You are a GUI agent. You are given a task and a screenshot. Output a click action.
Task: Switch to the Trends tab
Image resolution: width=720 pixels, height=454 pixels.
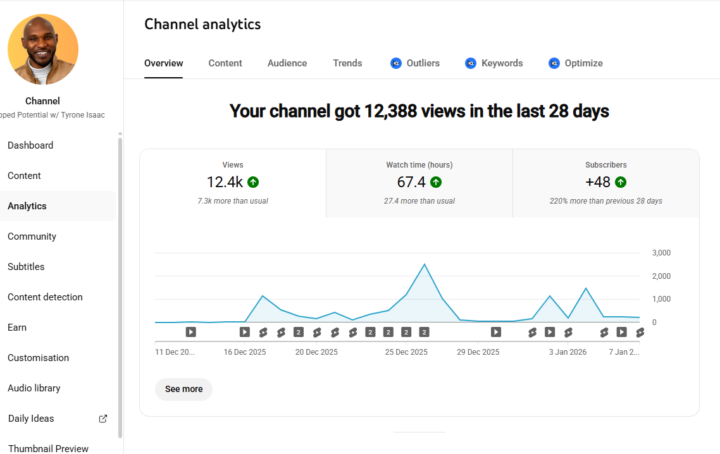pyautogui.click(x=347, y=63)
